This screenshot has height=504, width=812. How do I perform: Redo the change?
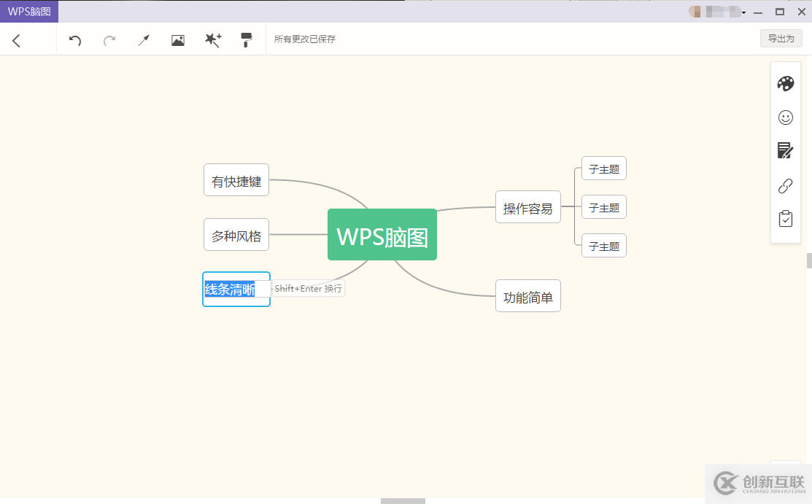pyautogui.click(x=109, y=40)
